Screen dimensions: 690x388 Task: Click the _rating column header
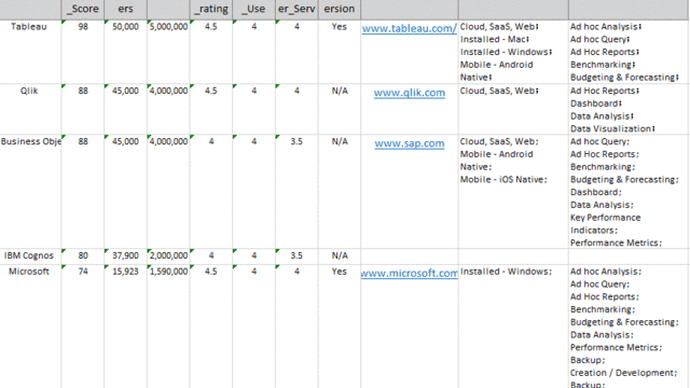click(x=211, y=9)
